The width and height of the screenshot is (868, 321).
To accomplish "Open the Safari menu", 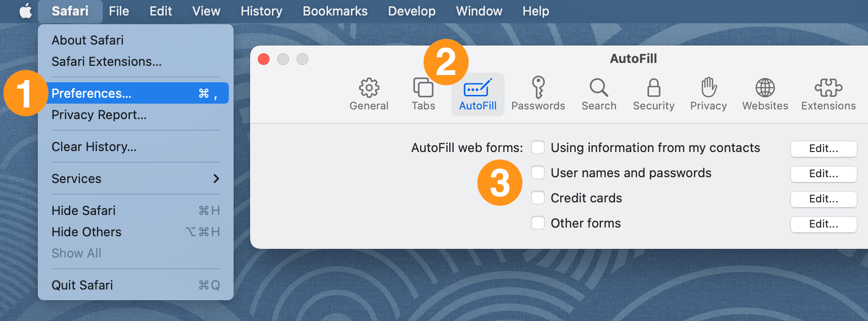I will pyautogui.click(x=70, y=11).
